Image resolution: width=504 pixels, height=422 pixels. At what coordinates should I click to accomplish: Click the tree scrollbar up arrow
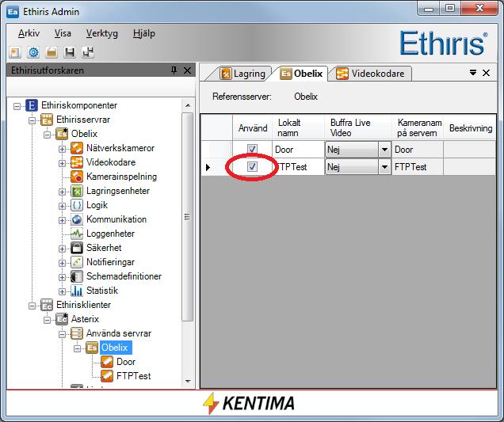188,105
